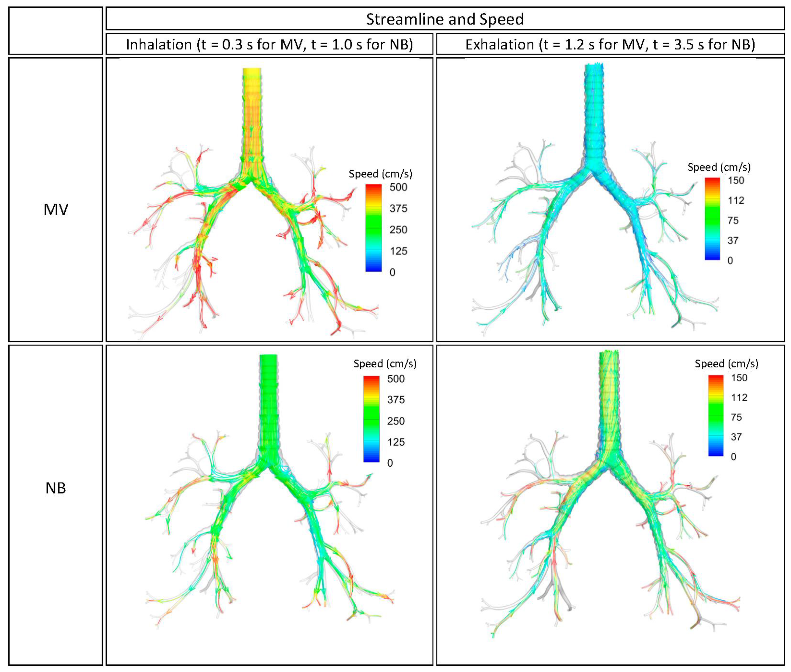This screenshot has width=791, height=672.
Task: Click the NB row label
Action: pos(56,488)
